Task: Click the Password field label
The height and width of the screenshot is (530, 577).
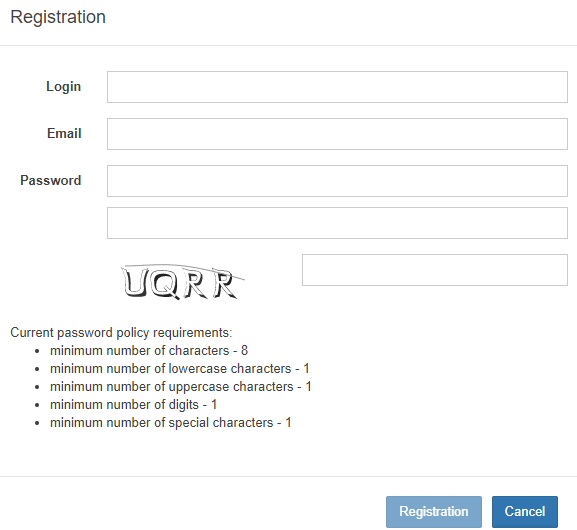Action: [x=50, y=180]
